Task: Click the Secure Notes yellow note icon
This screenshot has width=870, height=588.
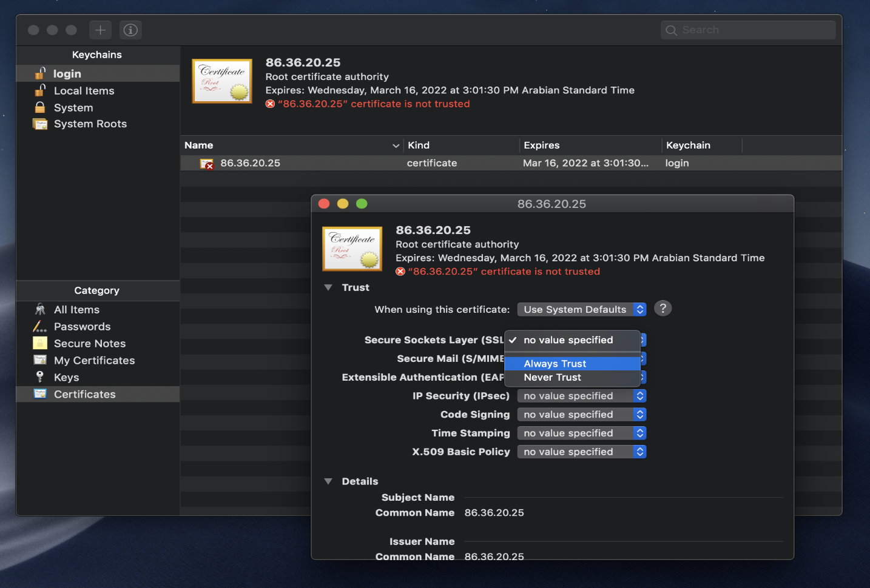Action: click(x=40, y=343)
